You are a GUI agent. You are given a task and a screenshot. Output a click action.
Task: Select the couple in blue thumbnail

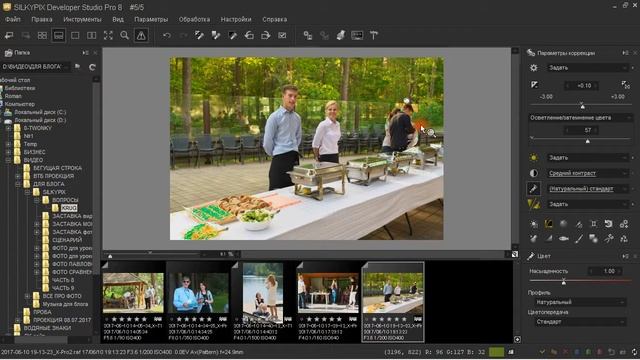coord(198,293)
